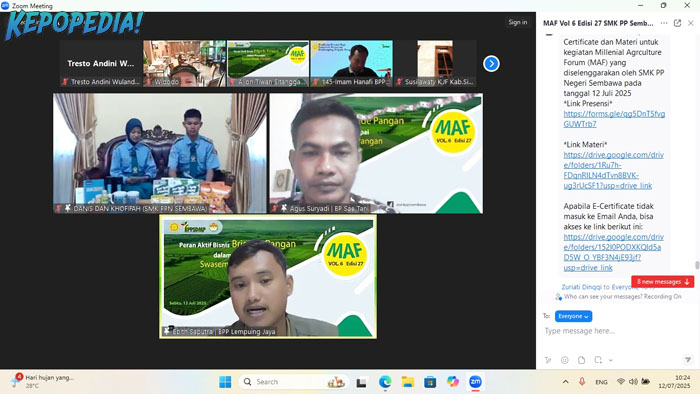Open text formatting options in chat
Viewport: 700px width, 394px height.
tap(548, 360)
